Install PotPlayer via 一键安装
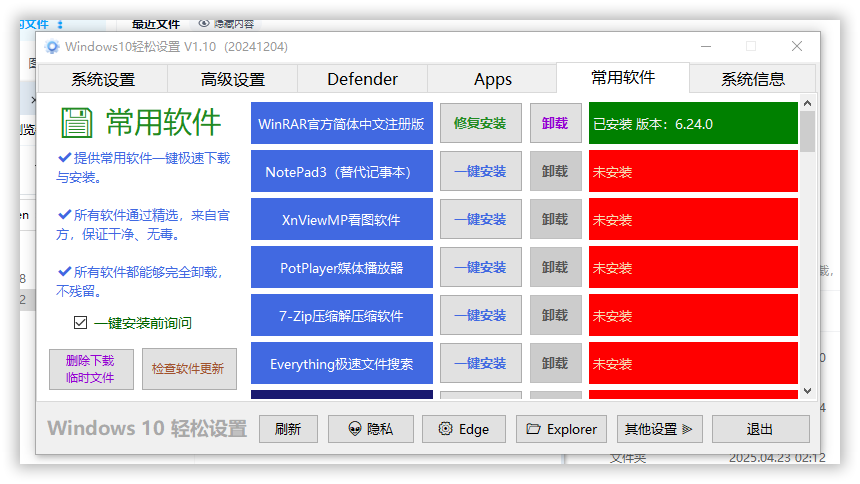Viewport: 860px width, 484px height. [480, 267]
